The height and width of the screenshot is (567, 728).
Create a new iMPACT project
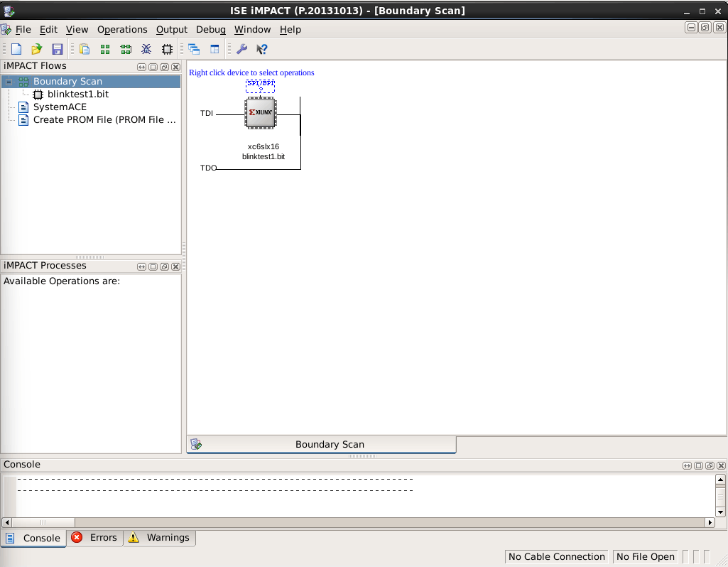tap(16, 49)
